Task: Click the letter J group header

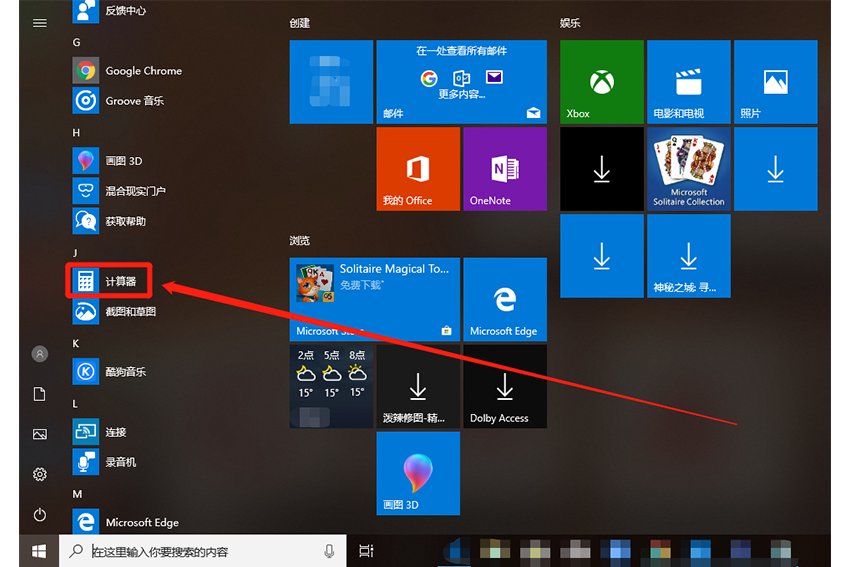Action: pos(77,253)
